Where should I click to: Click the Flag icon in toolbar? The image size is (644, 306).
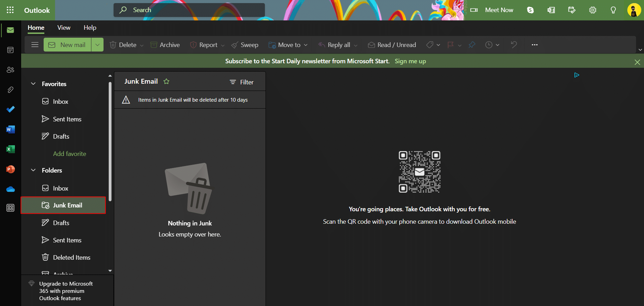(x=450, y=45)
